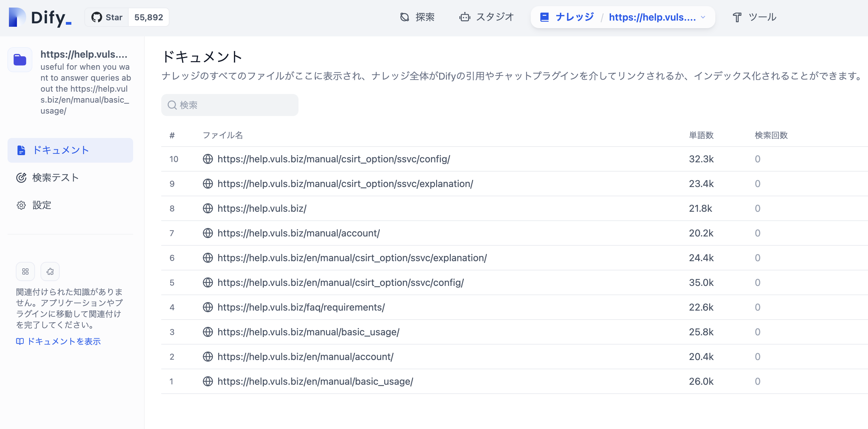Click the knowledge folder icon in sidebar
The image size is (868, 429).
20,59
